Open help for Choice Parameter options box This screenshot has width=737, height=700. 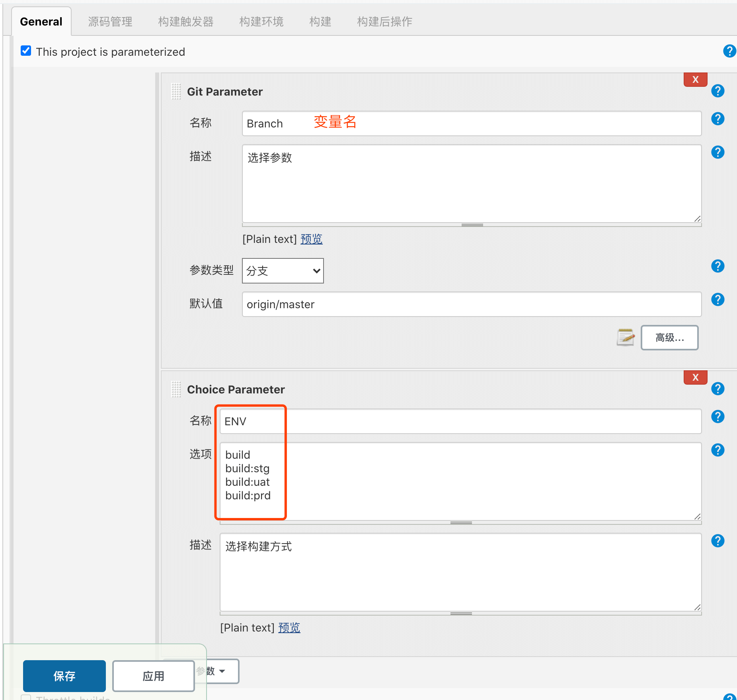click(718, 450)
